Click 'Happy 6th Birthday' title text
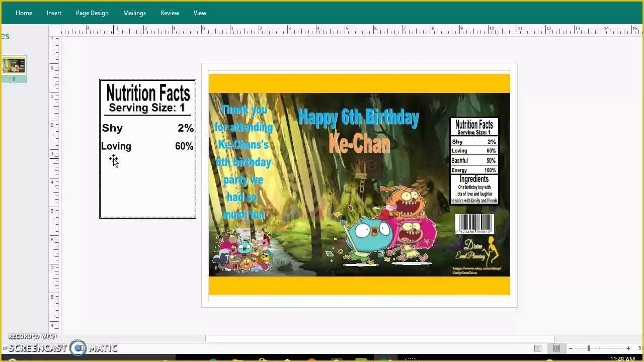The height and width of the screenshot is (362, 644). coord(359,117)
